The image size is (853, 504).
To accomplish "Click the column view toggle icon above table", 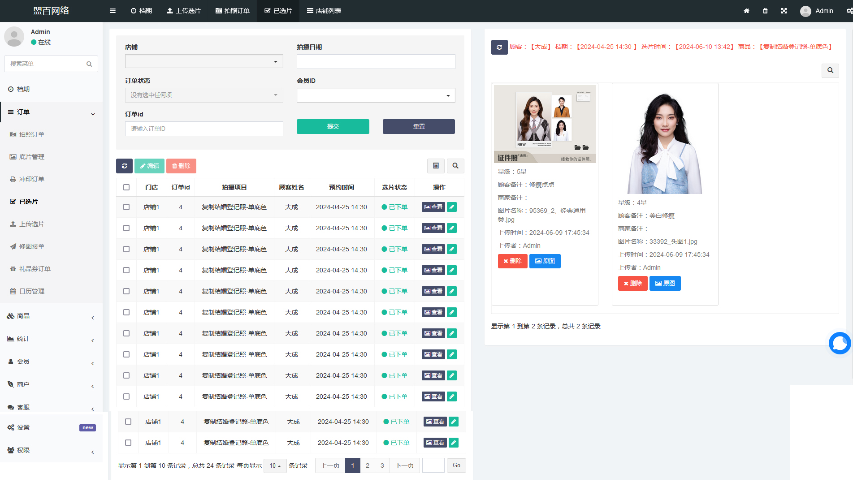I will (x=436, y=166).
